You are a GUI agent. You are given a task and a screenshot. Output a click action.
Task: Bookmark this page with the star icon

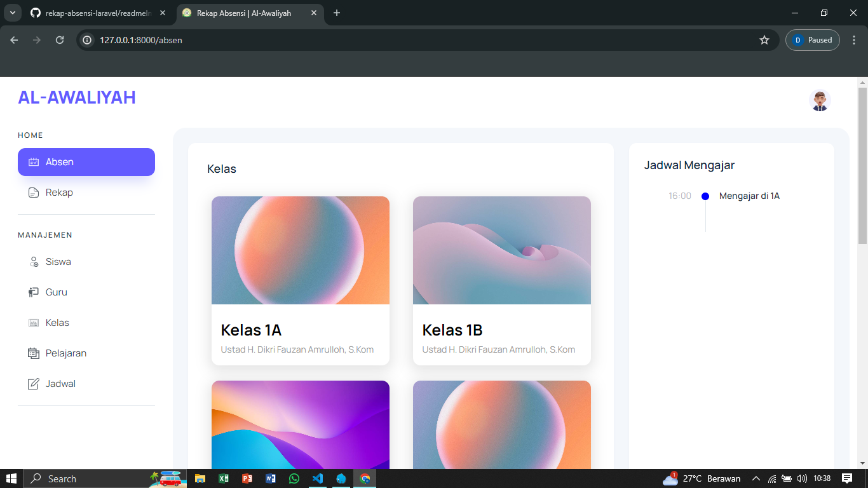point(764,40)
